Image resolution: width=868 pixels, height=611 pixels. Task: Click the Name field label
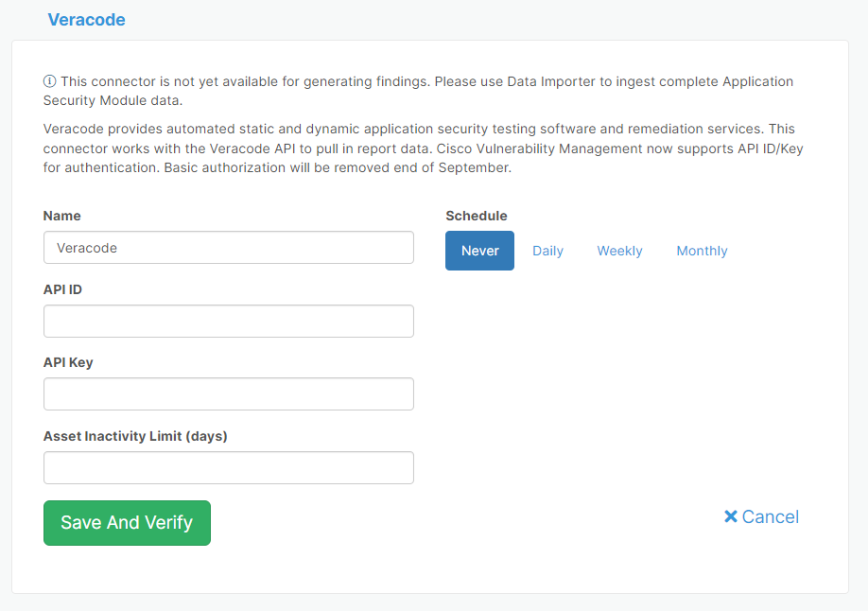pyautogui.click(x=61, y=216)
